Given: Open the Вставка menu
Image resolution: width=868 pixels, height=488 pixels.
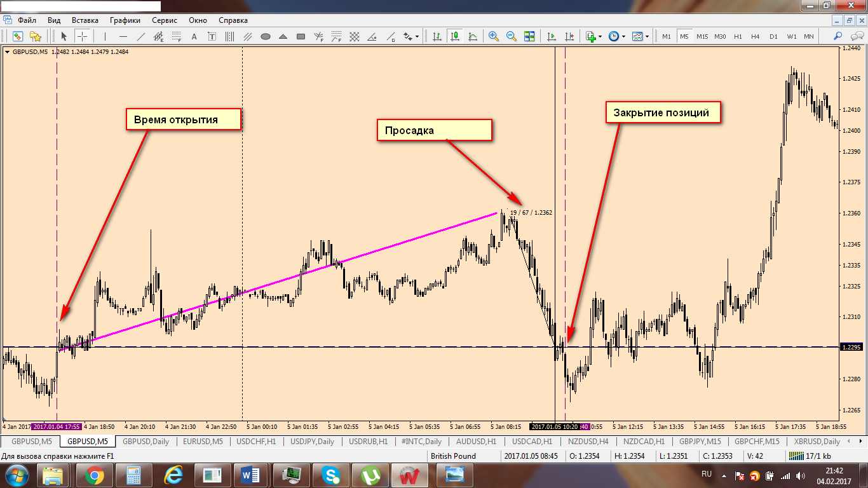Looking at the screenshot, I should coord(85,20).
